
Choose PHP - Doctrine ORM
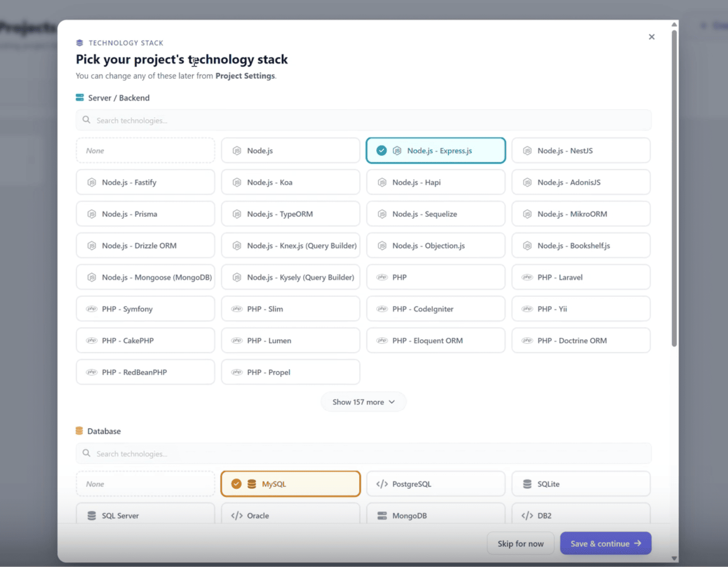[581, 340]
